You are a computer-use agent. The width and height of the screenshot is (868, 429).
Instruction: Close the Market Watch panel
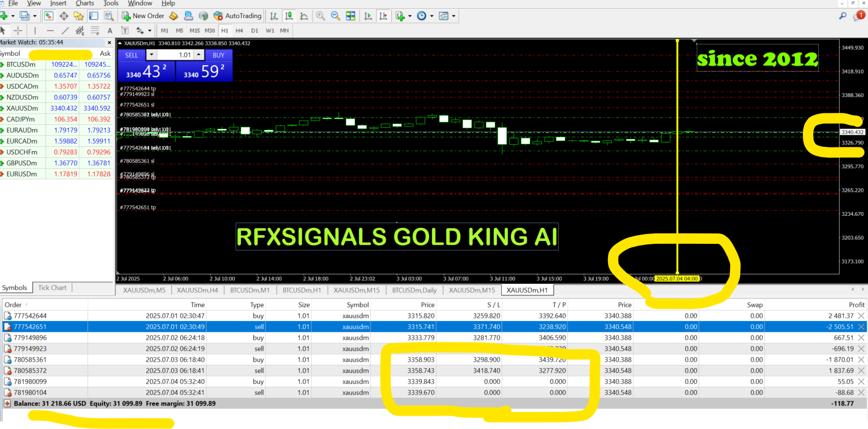(109, 43)
